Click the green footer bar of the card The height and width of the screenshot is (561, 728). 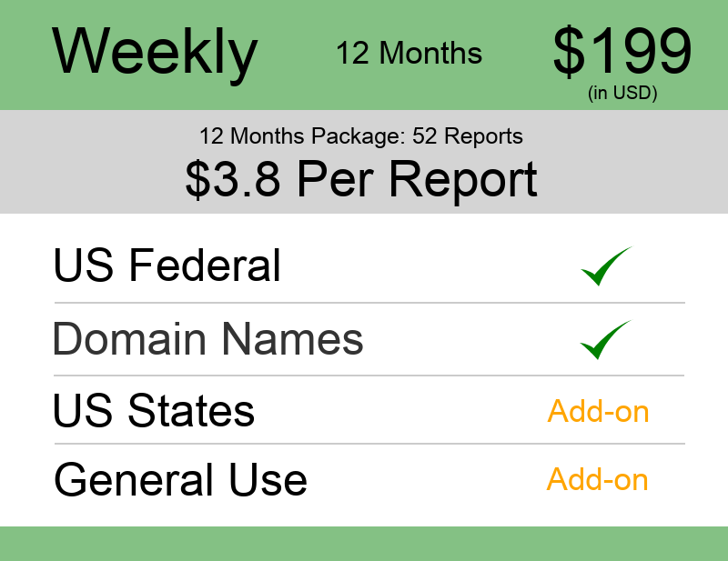[364, 544]
